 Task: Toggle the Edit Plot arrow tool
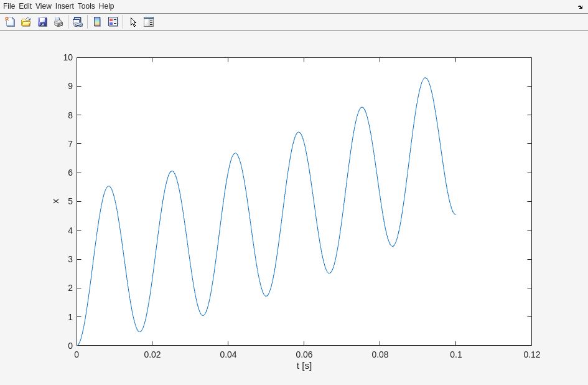tap(133, 22)
